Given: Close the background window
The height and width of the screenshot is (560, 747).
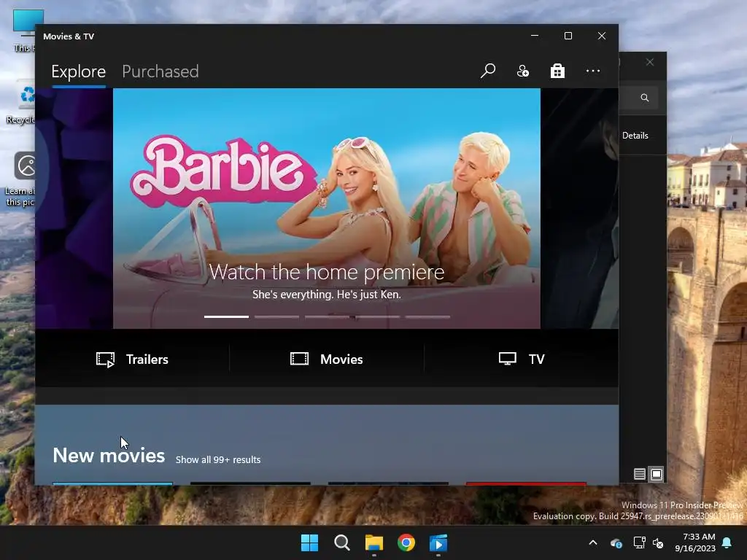Looking at the screenshot, I should pyautogui.click(x=650, y=62).
